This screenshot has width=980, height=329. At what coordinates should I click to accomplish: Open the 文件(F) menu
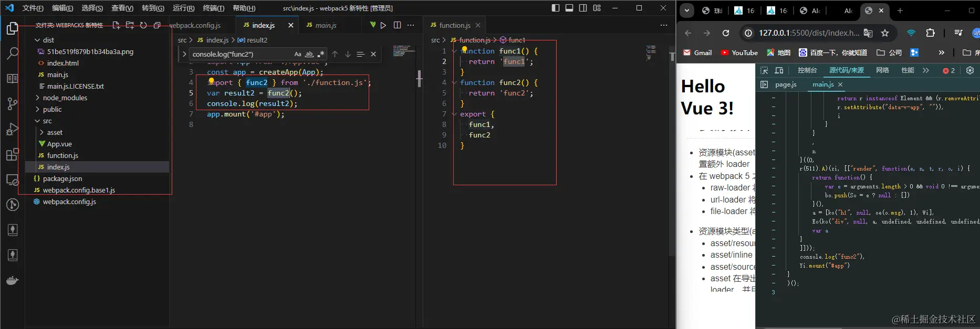pos(33,8)
